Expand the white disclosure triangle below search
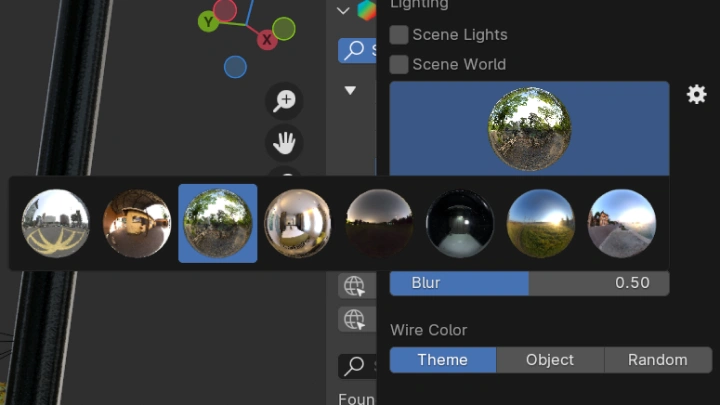 point(350,90)
